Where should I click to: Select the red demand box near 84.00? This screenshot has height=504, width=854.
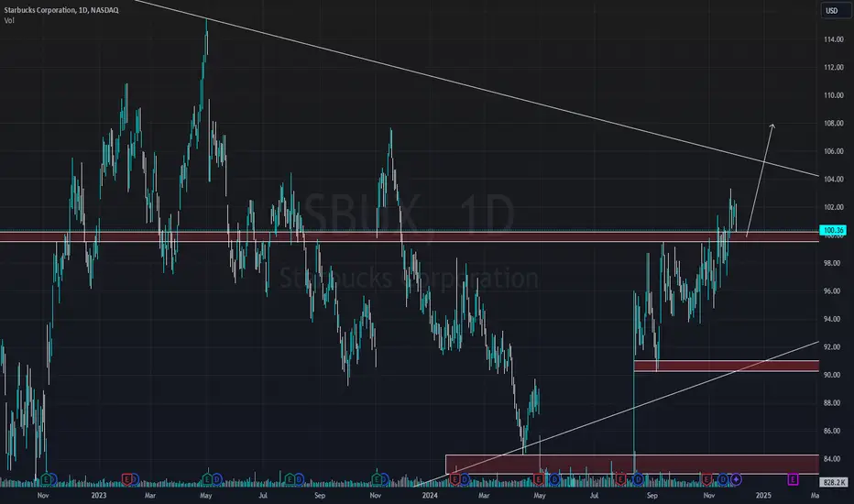click(631, 465)
